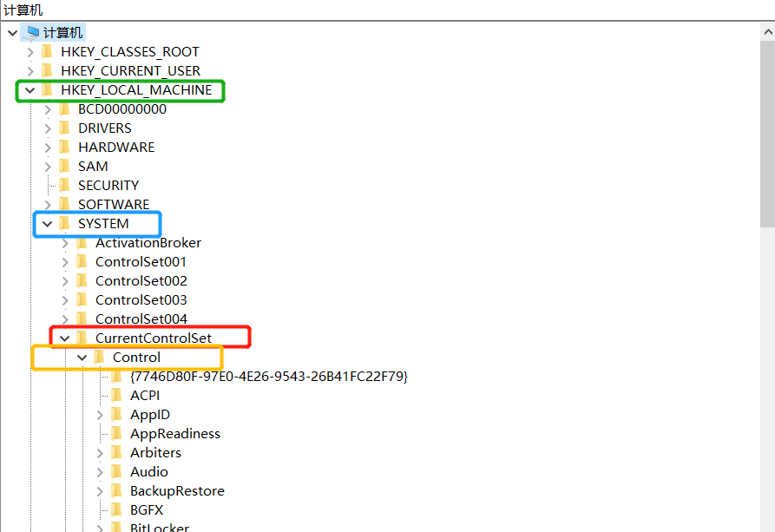The height and width of the screenshot is (532, 775).
Task: Expand the AppID subkey
Action: [x=100, y=415]
